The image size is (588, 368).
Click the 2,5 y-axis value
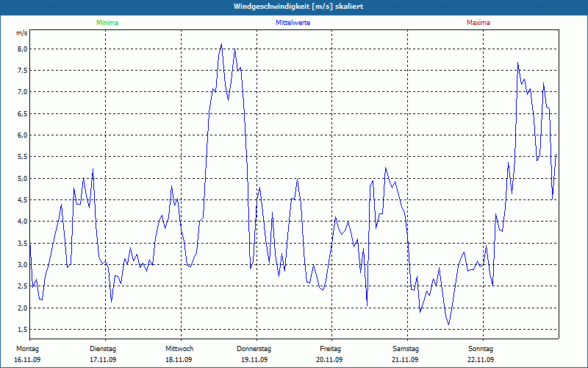[x=22, y=286]
